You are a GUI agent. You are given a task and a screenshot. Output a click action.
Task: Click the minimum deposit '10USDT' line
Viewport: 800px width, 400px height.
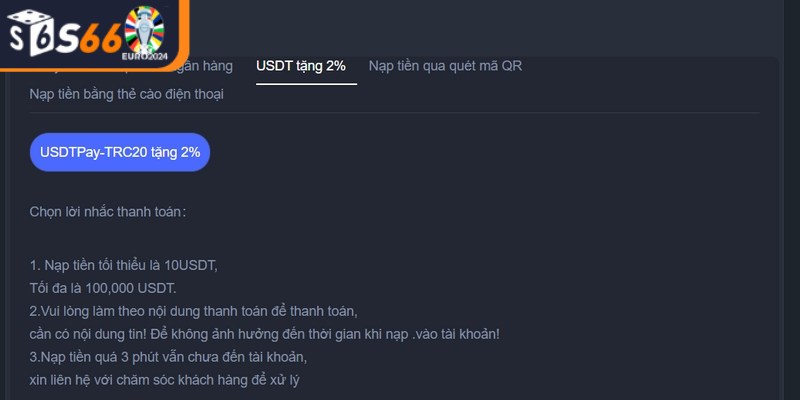(x=124, y=265)
